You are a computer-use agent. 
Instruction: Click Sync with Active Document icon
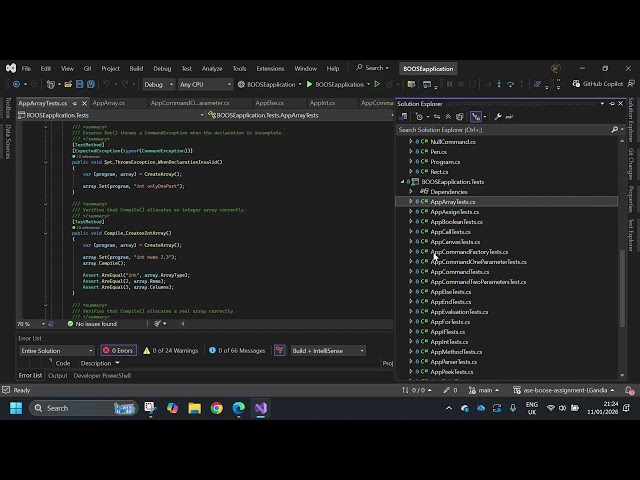(437, 117)
